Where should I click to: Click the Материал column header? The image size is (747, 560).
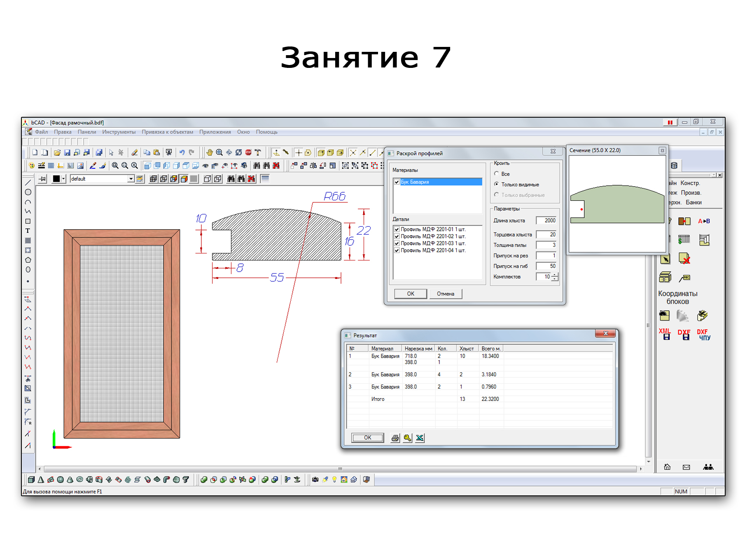tap(385, 349)
